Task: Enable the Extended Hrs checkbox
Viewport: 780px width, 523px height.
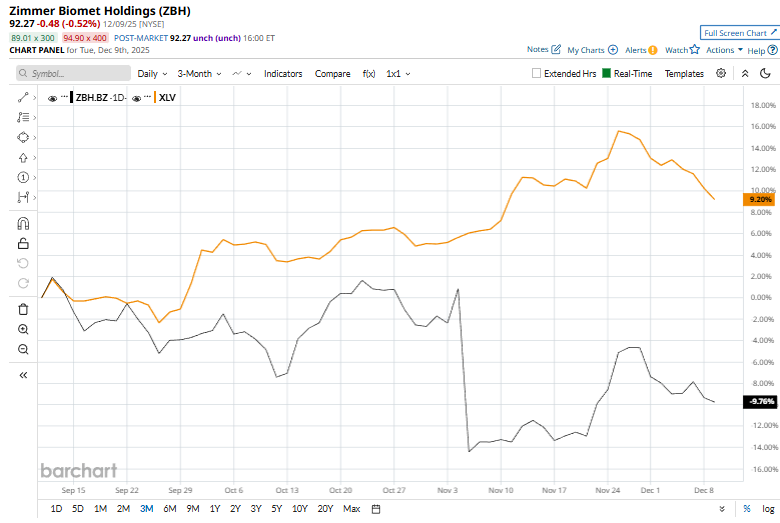Action: pyautogui.click(x=536, y=73)
